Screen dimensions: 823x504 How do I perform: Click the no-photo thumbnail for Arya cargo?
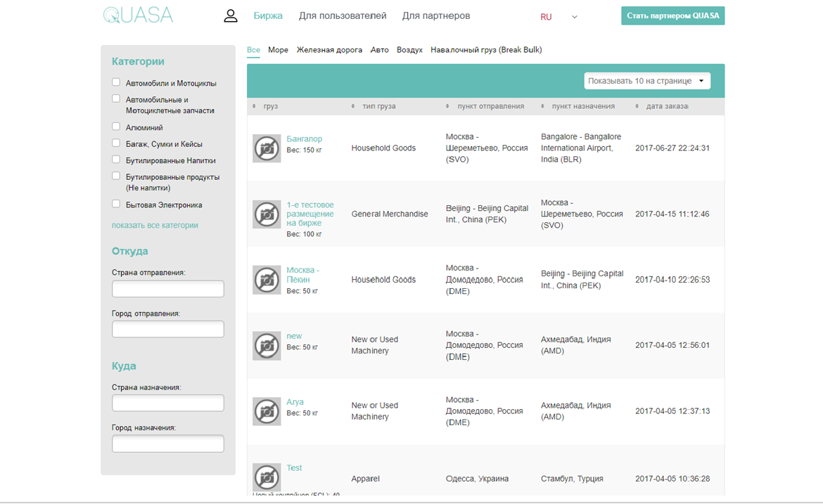point(267,411)
